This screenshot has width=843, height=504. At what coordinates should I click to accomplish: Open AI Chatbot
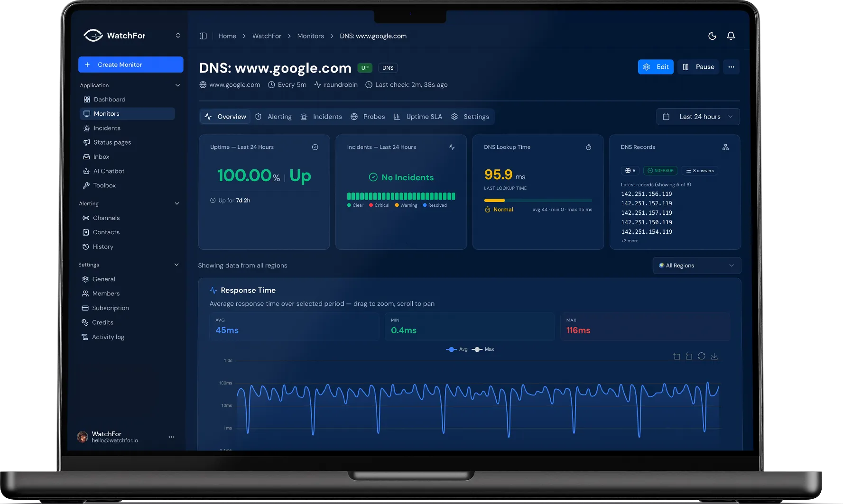(x=128, y=171)
